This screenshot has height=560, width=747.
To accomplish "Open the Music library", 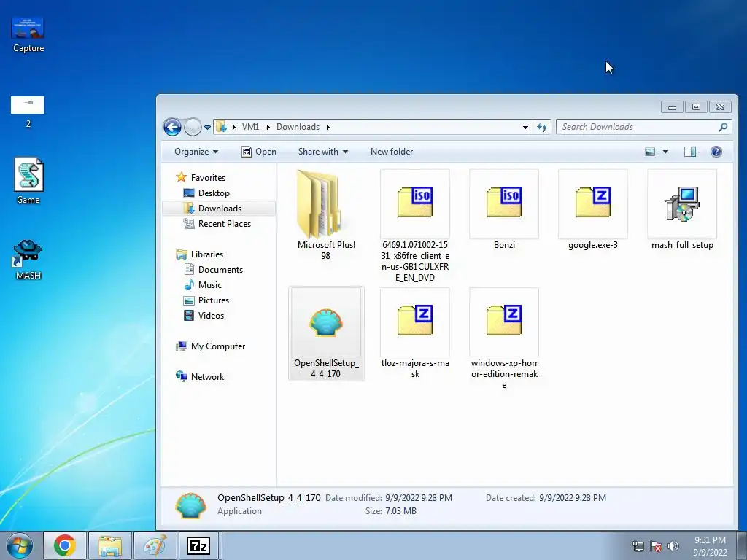I will (x=209, y=285).
